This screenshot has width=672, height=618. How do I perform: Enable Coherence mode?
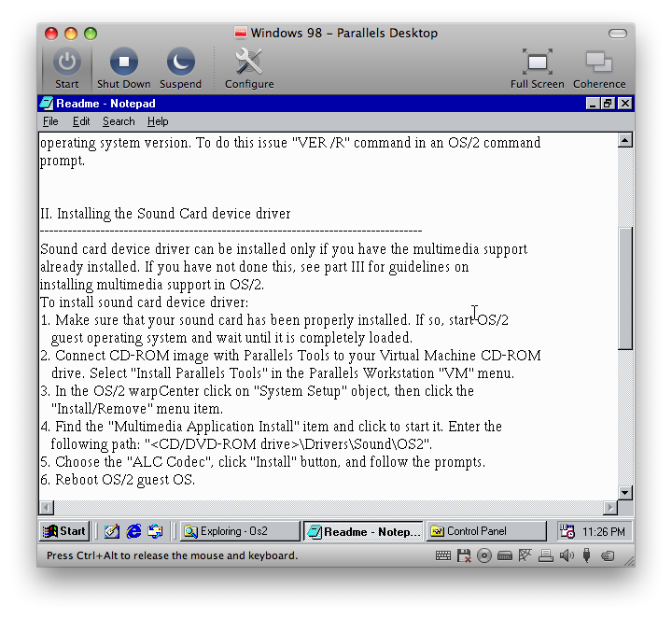coord(599,63)
